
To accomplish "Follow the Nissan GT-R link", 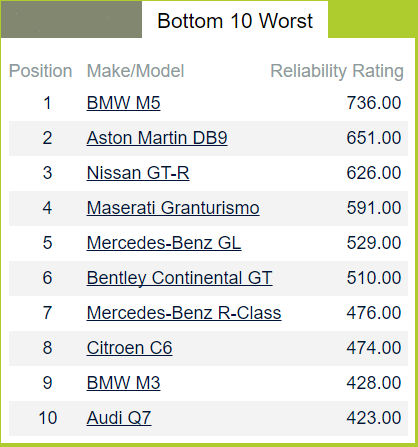I will [138, 173].
